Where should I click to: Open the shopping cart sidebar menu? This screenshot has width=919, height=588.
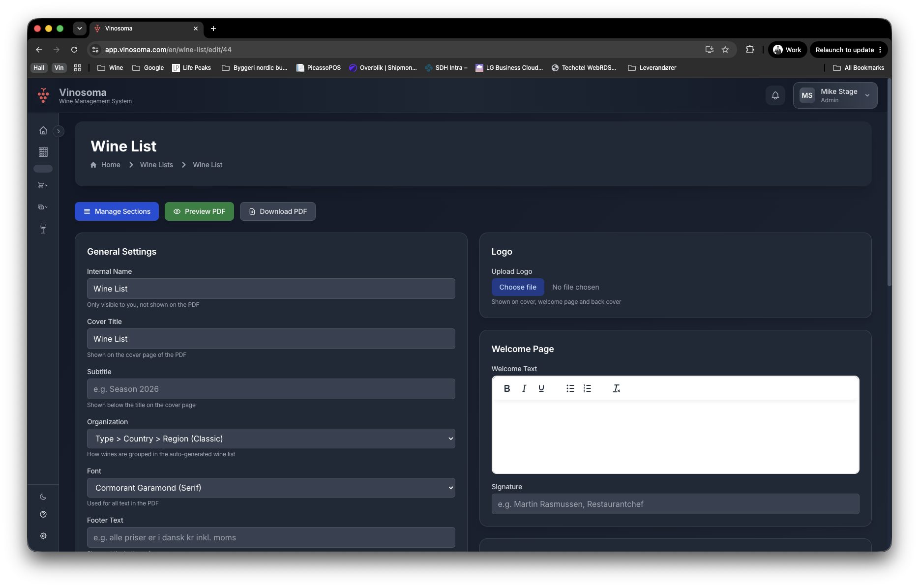click(x=43, y=186)
